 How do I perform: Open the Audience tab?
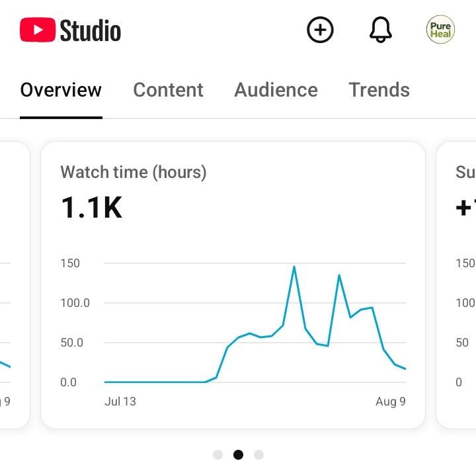[276, 90]
